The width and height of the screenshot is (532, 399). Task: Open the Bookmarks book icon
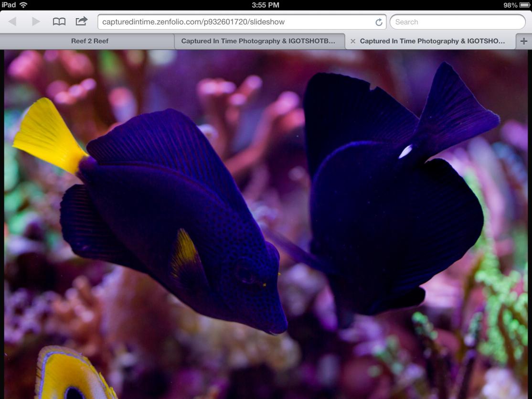59,22
